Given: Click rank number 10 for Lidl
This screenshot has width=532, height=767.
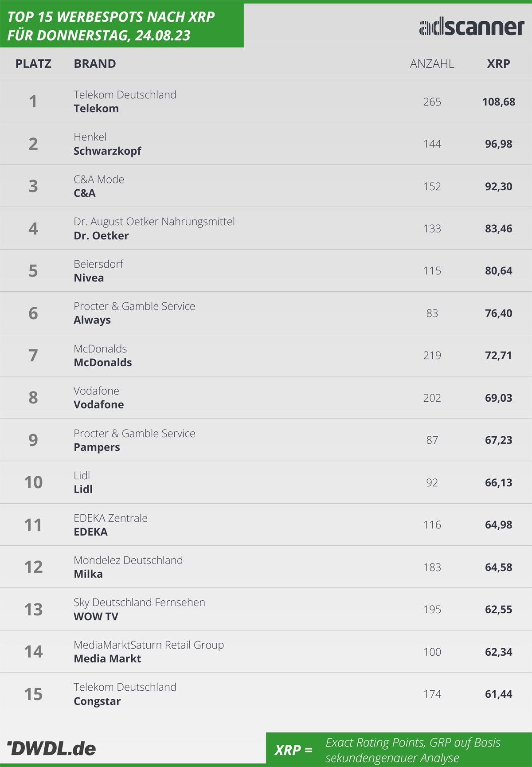Looking at the screenshot, I should pyautogui.click(x=33, y=482).
